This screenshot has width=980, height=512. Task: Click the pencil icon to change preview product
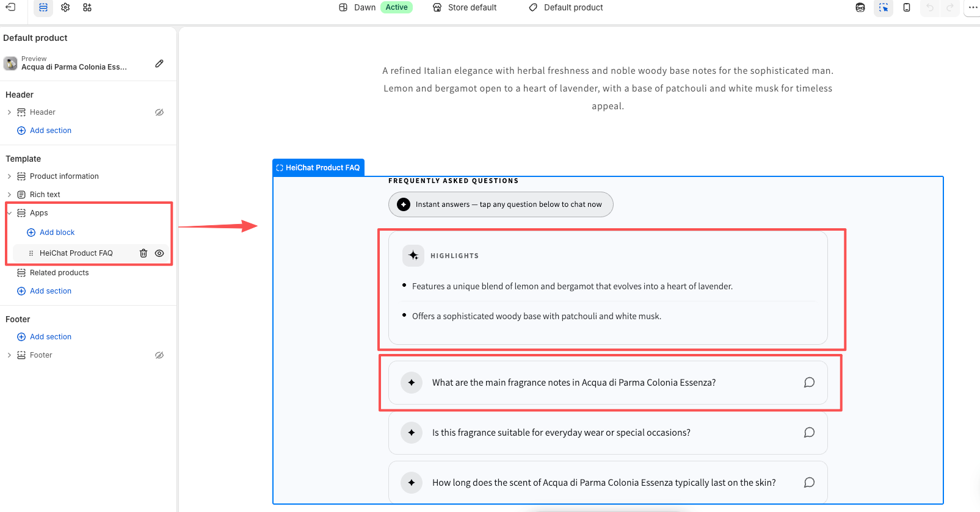(x=159, y=63)
